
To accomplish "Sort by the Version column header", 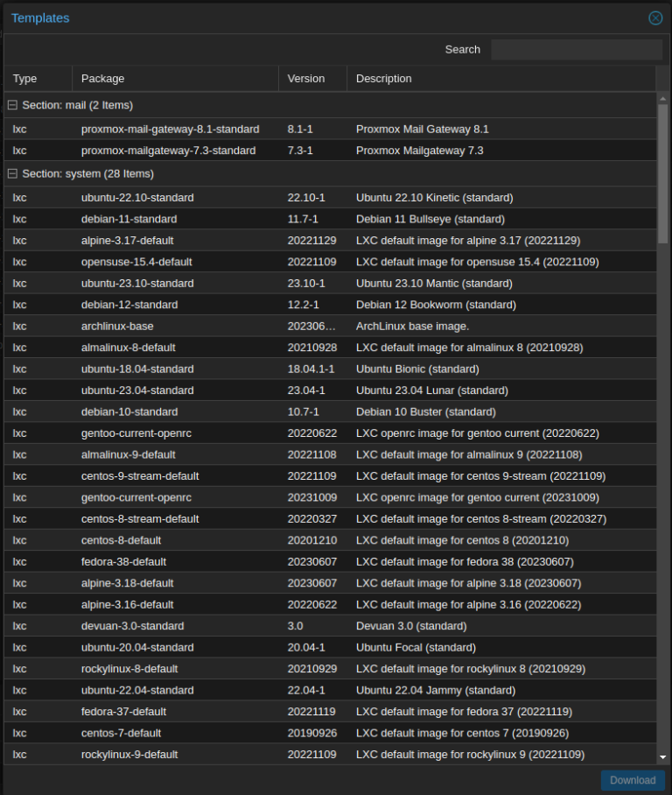I will (304, 79).
